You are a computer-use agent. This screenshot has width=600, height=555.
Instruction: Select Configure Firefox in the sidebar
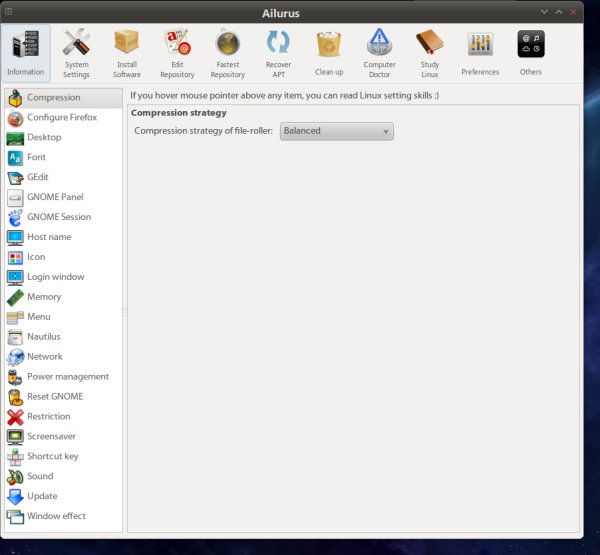click(x=61, y=117)
